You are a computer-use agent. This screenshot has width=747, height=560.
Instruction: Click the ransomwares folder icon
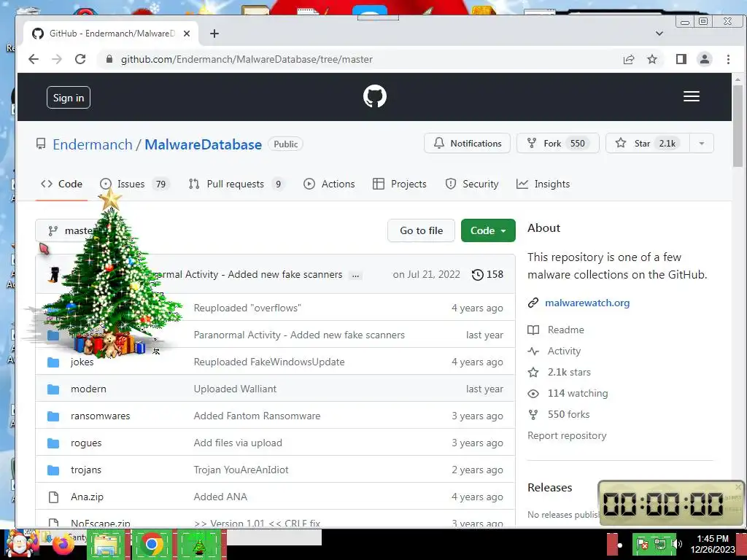pos(53,416)
